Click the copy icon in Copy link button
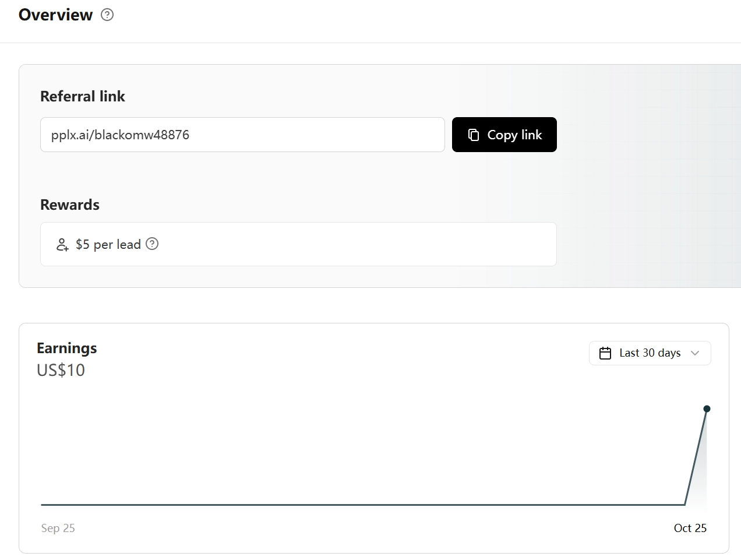This screenshot has width=741, height=560. coord(474,135)
